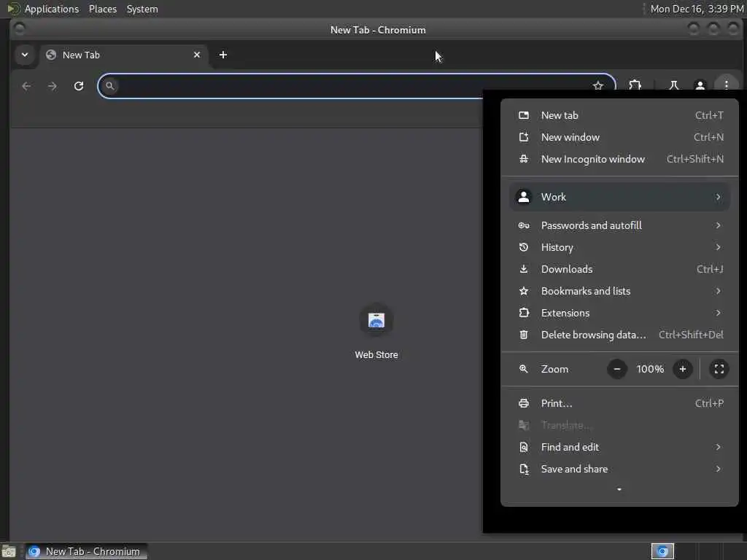
Task: Click the clock showing Mon Dec 16
Action: (x=697, y=9)
